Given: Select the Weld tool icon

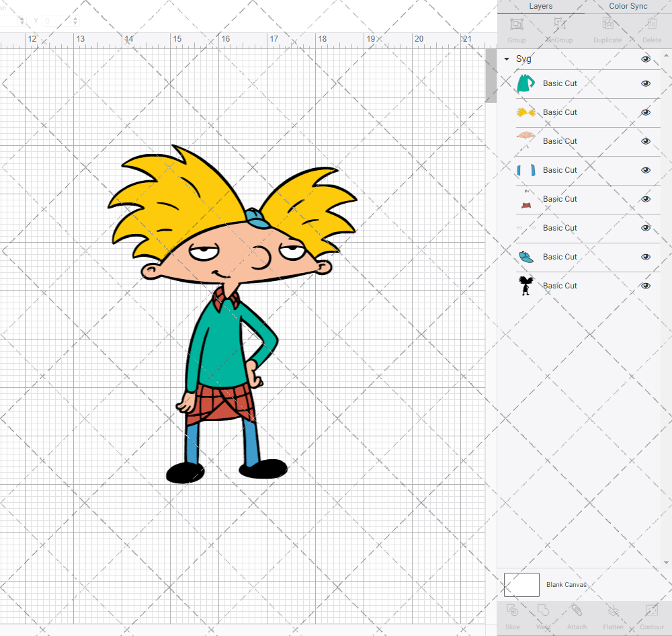Looking at the screenshot, I should pos(543,610).
